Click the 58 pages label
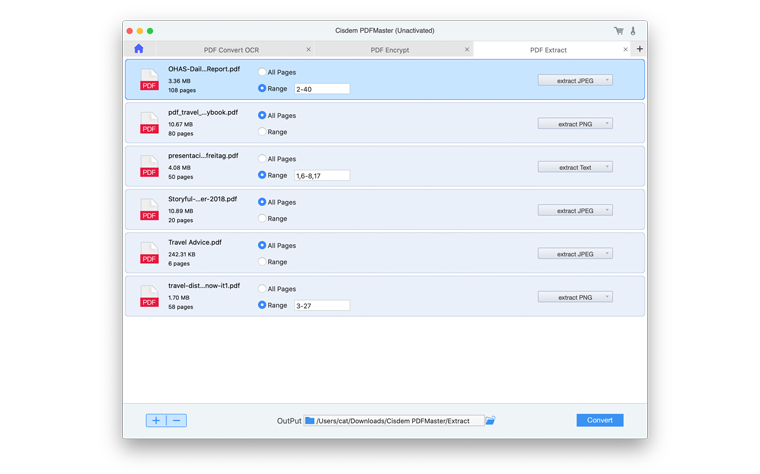Viewport: 760px width, 474px height. point(181,307)
